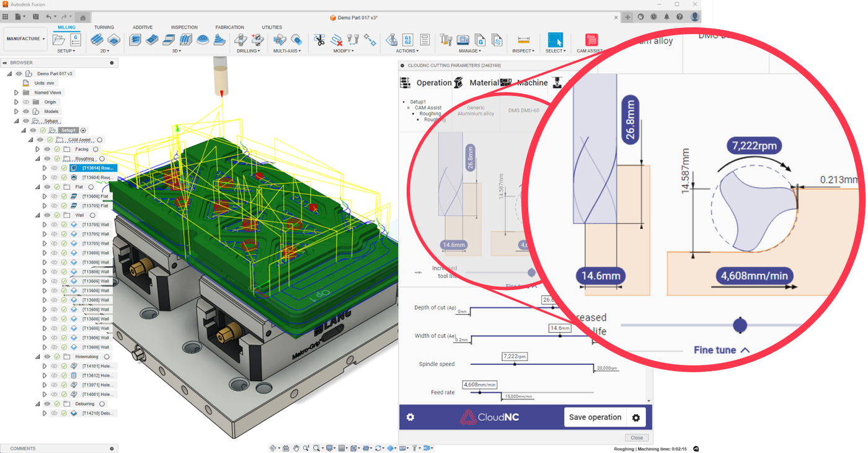Select the [T13604] Roughing operation row

pyautogui.click(x=92, y=177)
